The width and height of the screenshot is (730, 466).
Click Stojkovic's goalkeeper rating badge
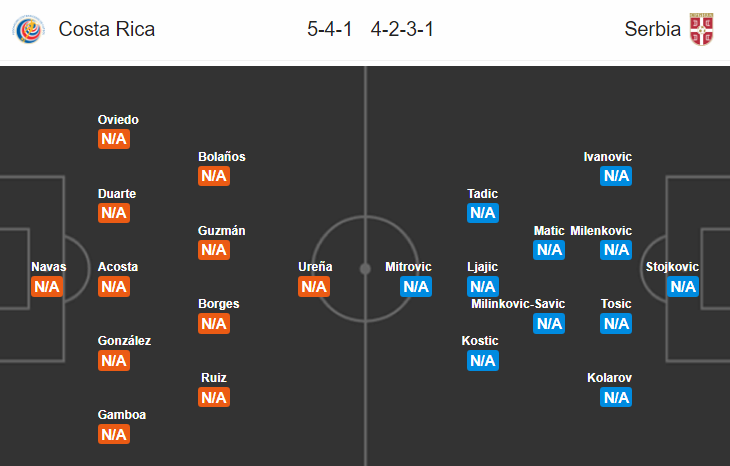683,286
